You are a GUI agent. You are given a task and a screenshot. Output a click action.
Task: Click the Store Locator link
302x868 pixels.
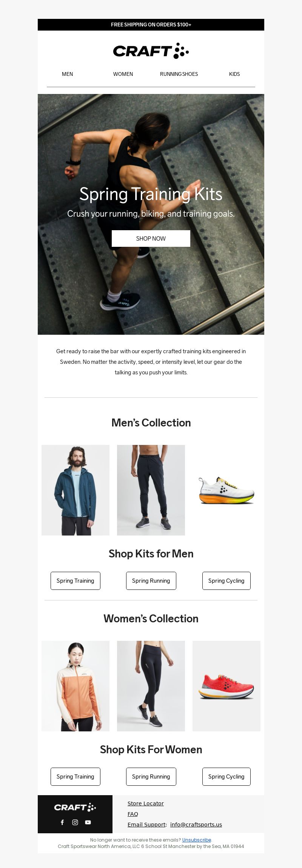tap(146, 803)
